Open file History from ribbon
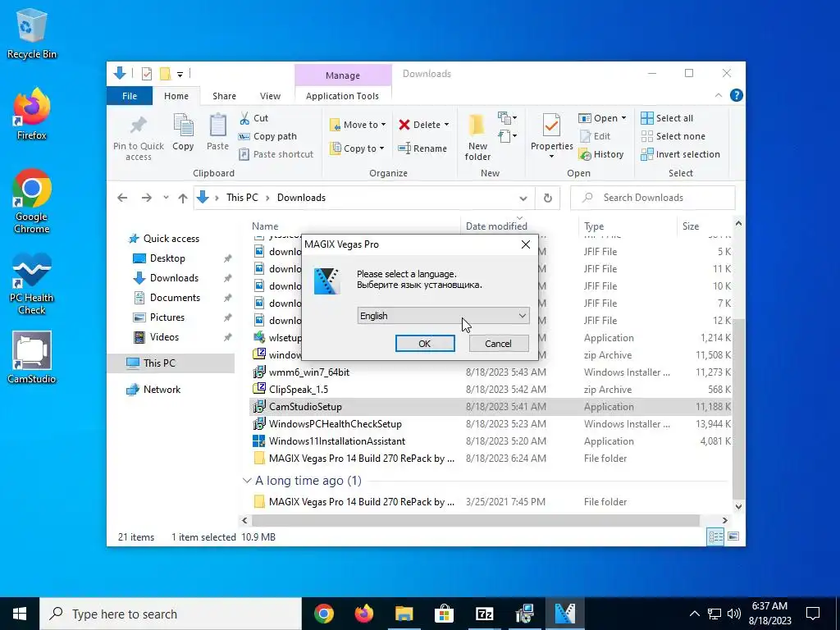The image size is (840, 630). (x=601, y=154)
